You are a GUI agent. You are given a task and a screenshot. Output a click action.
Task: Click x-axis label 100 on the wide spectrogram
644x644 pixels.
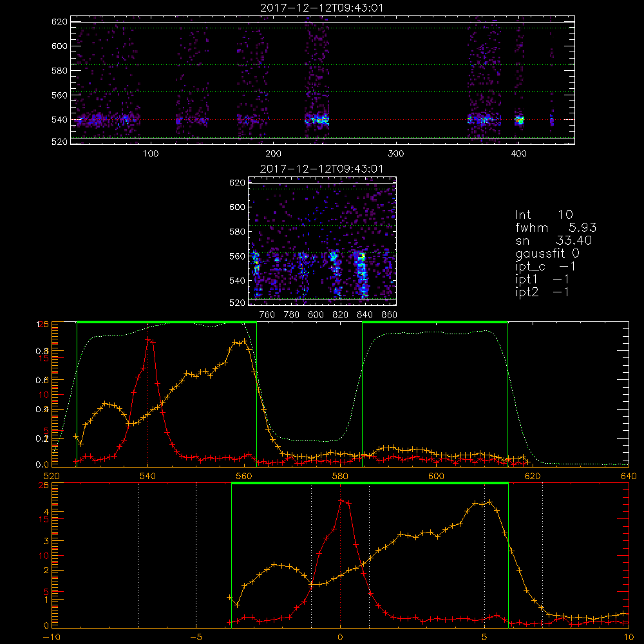click(151, 154)
